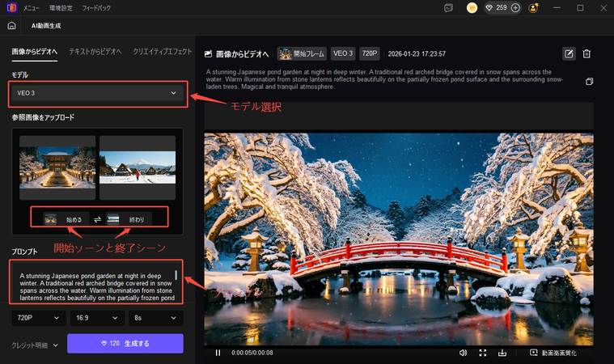Image resolution: width=614 pixels, height=364 pixels.
Task: Click the home icon below the app logo
Action: 11,25
